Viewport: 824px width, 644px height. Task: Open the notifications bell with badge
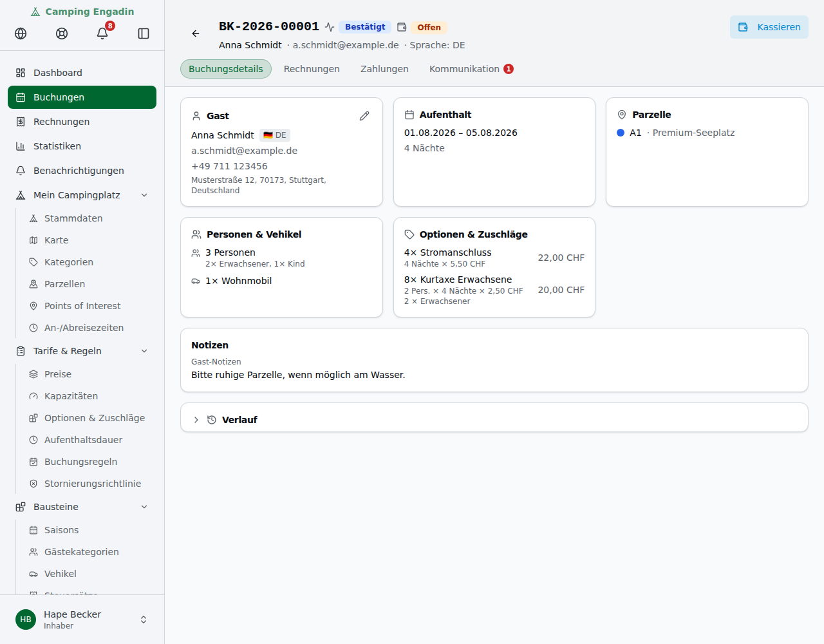tap(102, 33)
